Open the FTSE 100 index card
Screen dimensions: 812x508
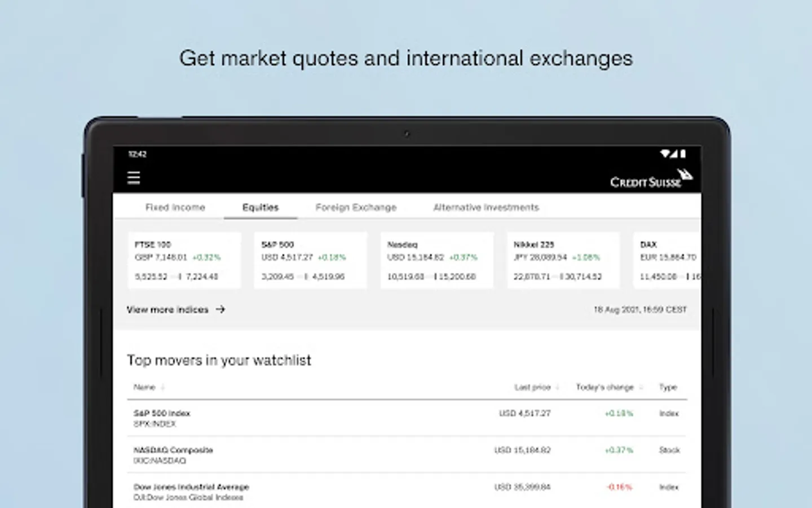(184, 260)
